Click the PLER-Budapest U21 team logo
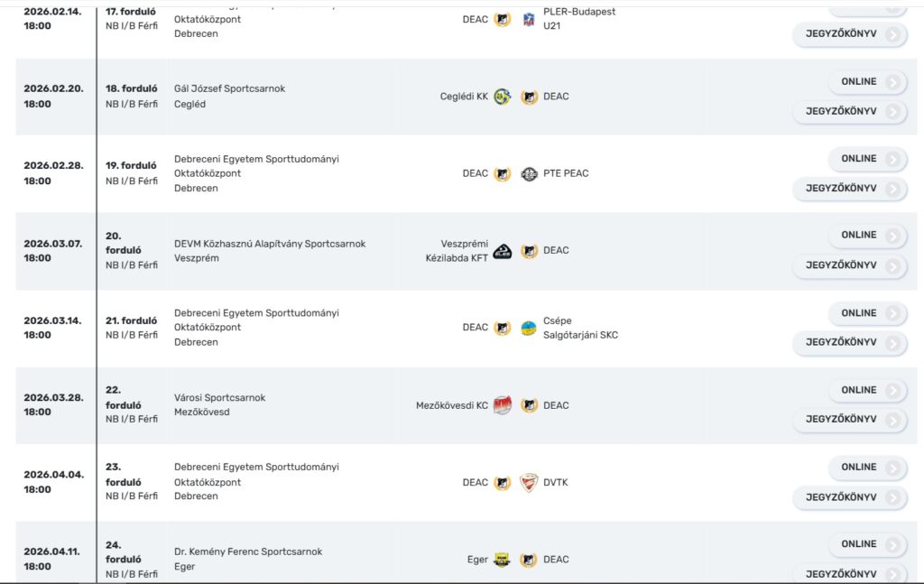The width and height of the screenshot is (924, 584). tap(529, 20)
